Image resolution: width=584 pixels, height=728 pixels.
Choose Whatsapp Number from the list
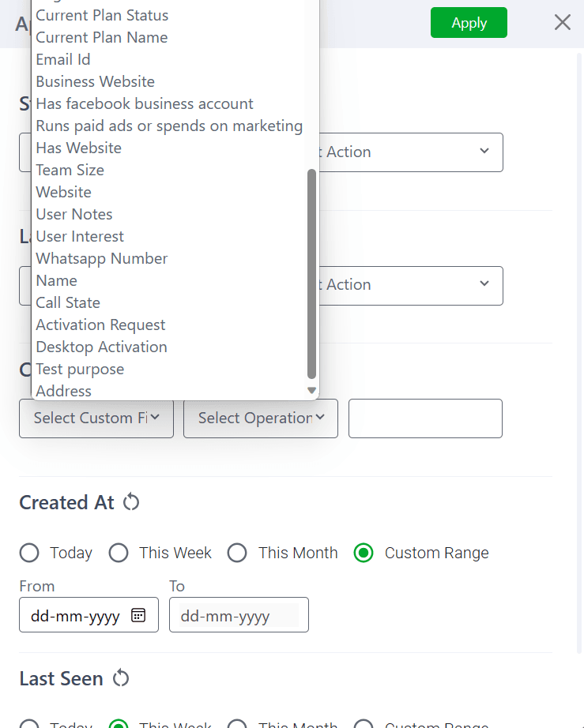click(102, 258)
